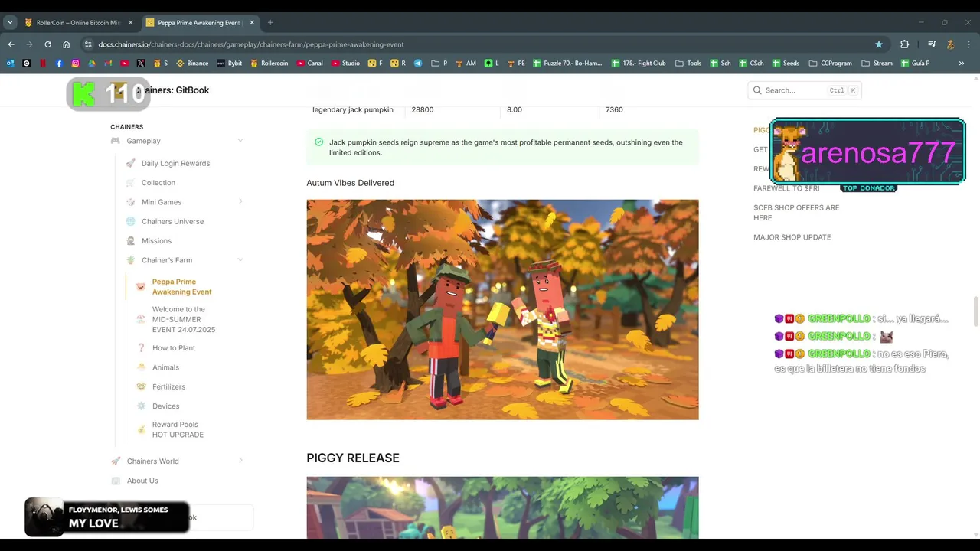
Task: Click the browser back arrow
Action: tap(11, 44)
